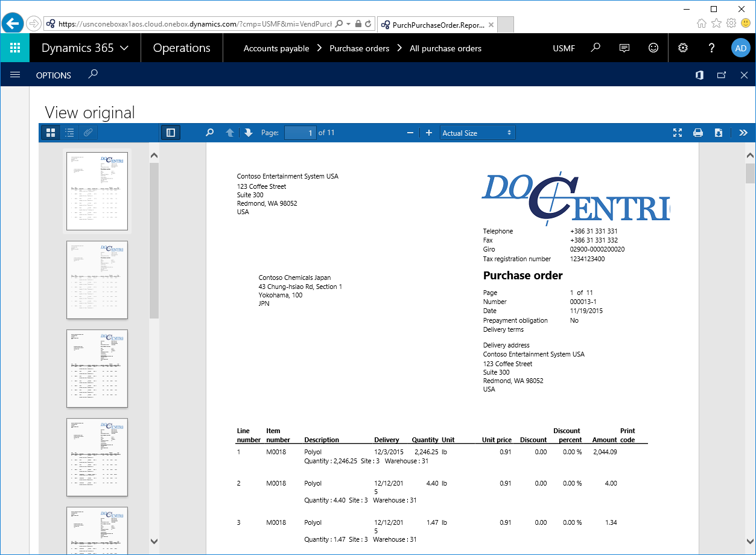Click the document scroll-up arrow
The width and height of the screenshot is (756, 555).
[750, 155]
